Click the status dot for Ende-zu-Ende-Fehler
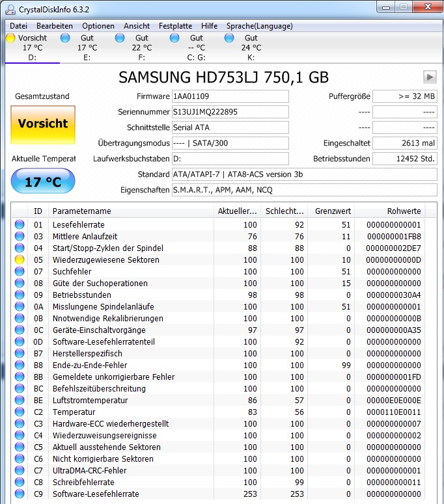This screenshot has width=444, height=504. 20,365
